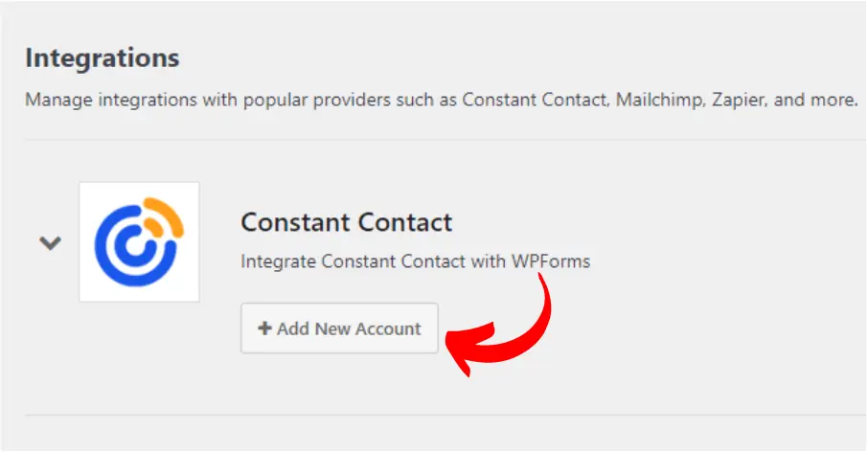
Task: Click the Integrations page heading
Action: [103, 57]
